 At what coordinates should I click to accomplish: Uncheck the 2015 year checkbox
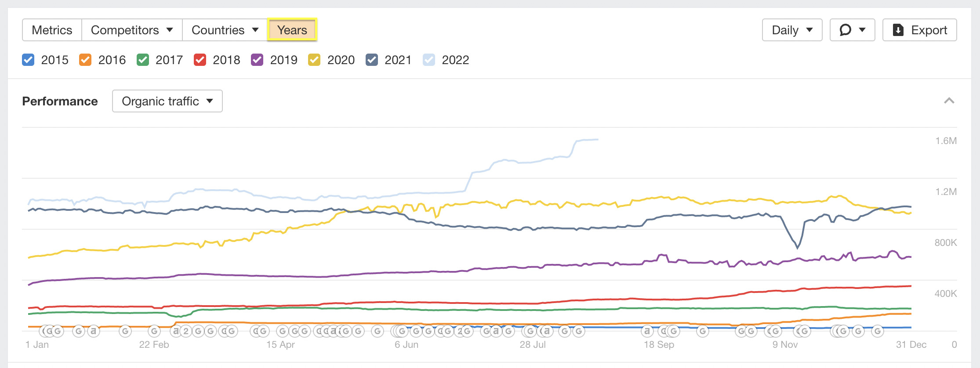[28, 60]
